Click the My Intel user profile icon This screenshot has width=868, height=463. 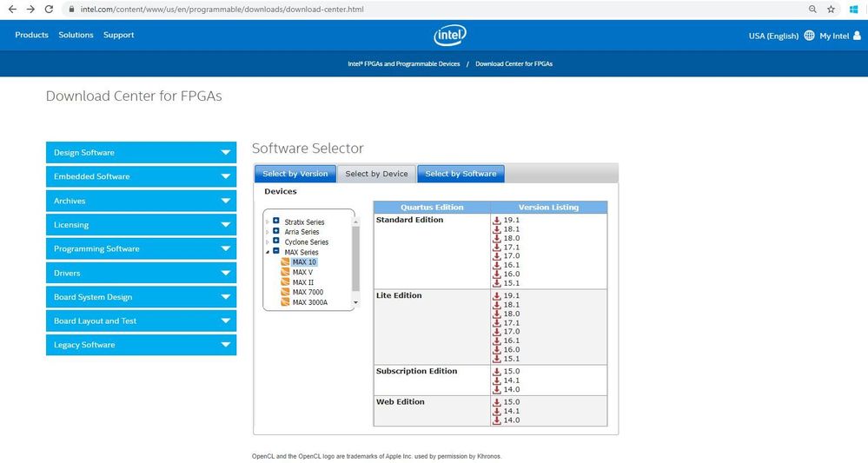[x=857, y=36]
